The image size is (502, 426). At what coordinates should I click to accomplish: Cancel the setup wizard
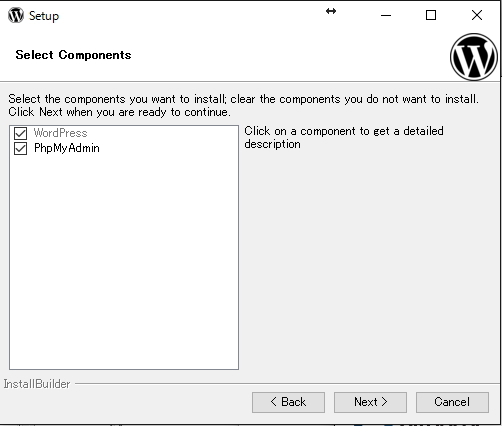click(452, 402)
